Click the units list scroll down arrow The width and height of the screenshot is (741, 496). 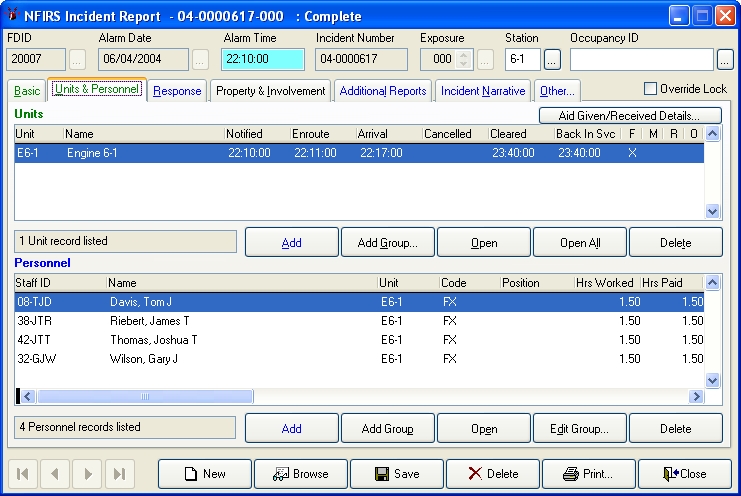(x=713, y=211)
